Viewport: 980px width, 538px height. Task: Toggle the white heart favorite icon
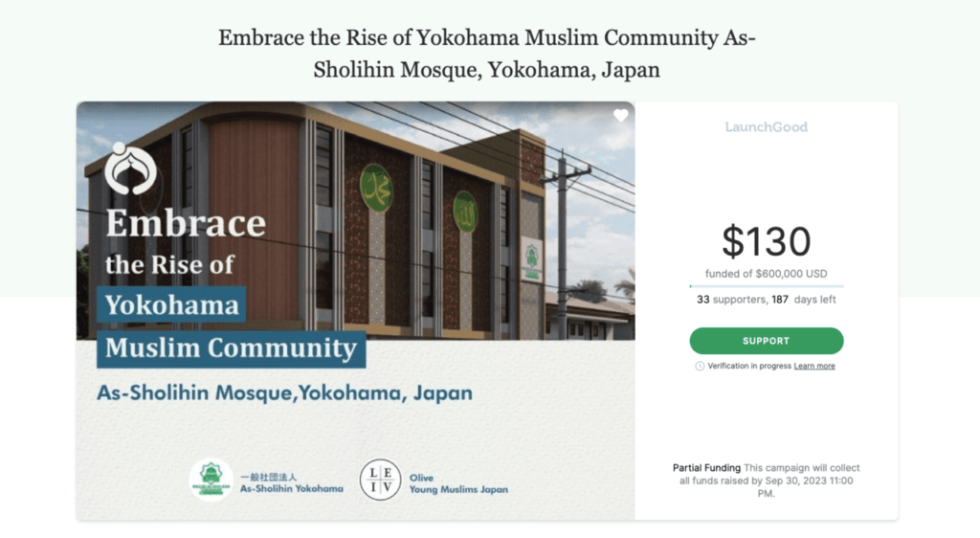click(x=621, y=116)
